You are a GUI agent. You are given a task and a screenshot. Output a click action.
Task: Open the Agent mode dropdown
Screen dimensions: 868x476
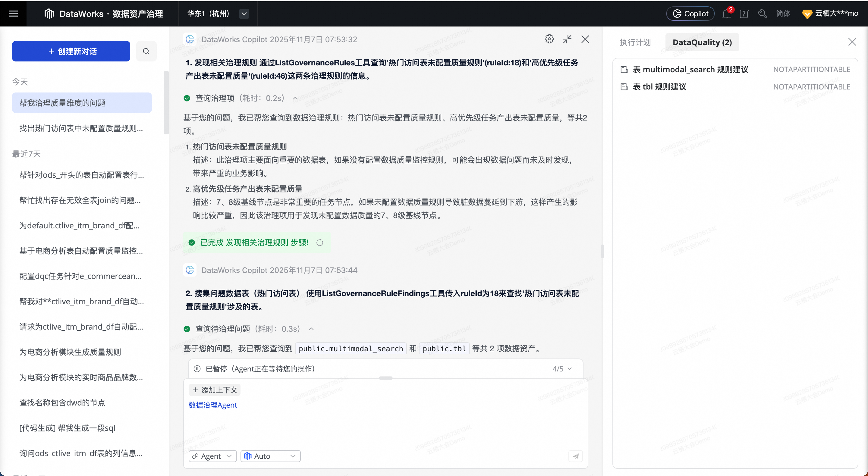point(212,456)
